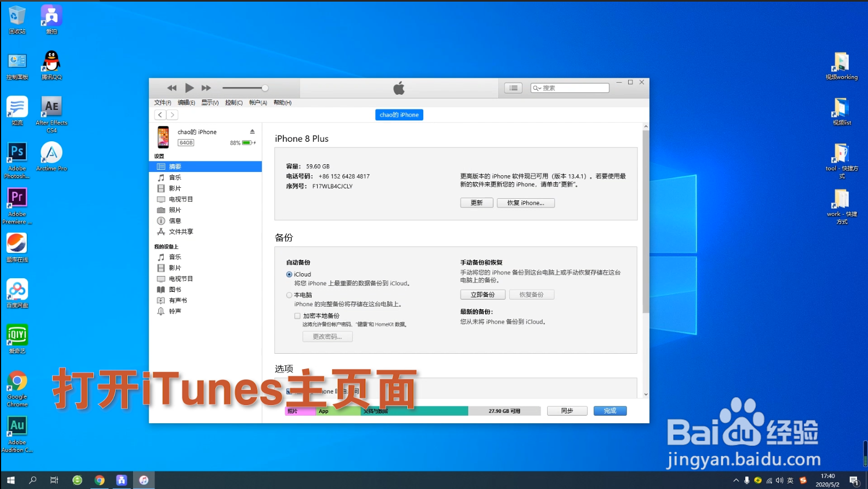Open Adobe Audition desktop icon
The image size is (868, 489).
[x=17, y=434]
